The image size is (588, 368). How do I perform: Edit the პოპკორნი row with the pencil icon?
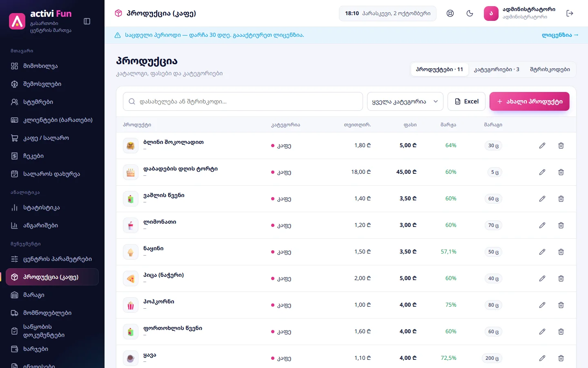tap(542, 305)
